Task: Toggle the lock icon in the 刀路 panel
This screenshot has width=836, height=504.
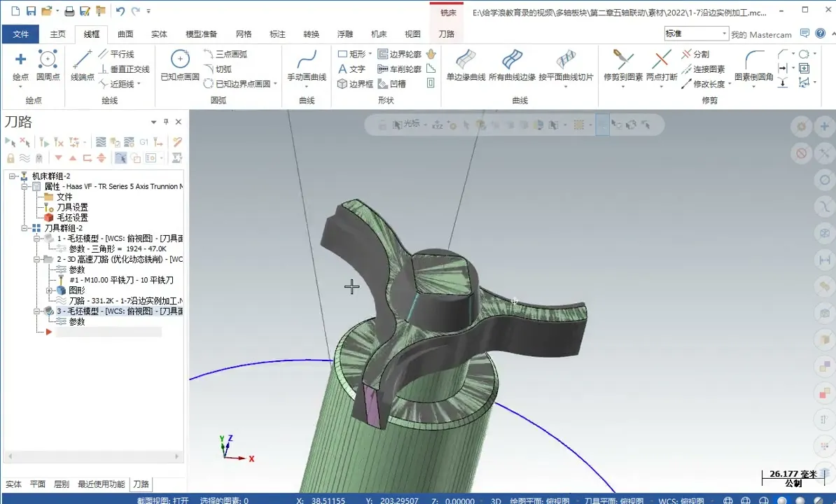Action: click(x=10, y=157)
